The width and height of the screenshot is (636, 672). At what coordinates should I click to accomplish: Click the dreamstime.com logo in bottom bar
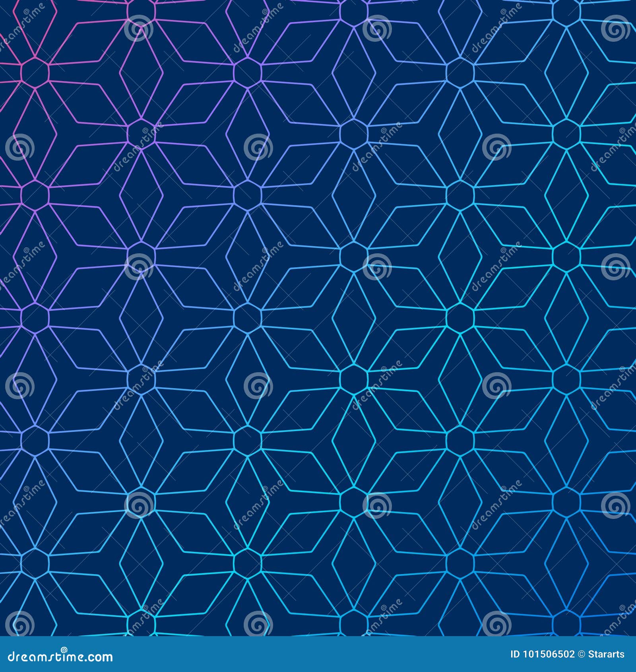(60, 657)
